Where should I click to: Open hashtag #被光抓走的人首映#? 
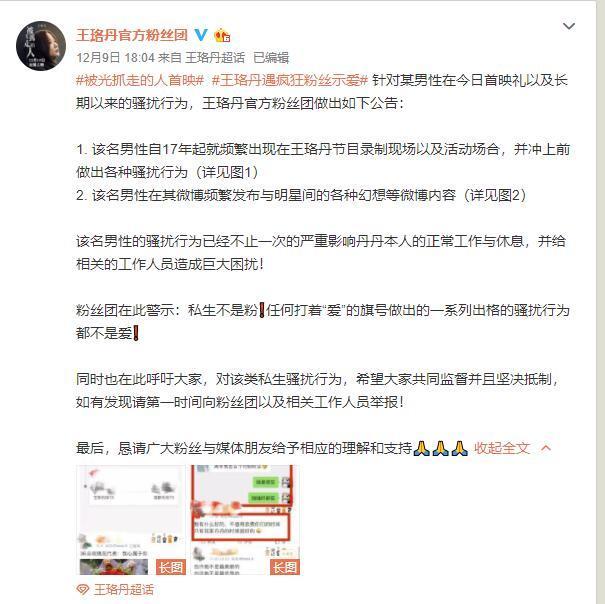(x=140, y=80)
